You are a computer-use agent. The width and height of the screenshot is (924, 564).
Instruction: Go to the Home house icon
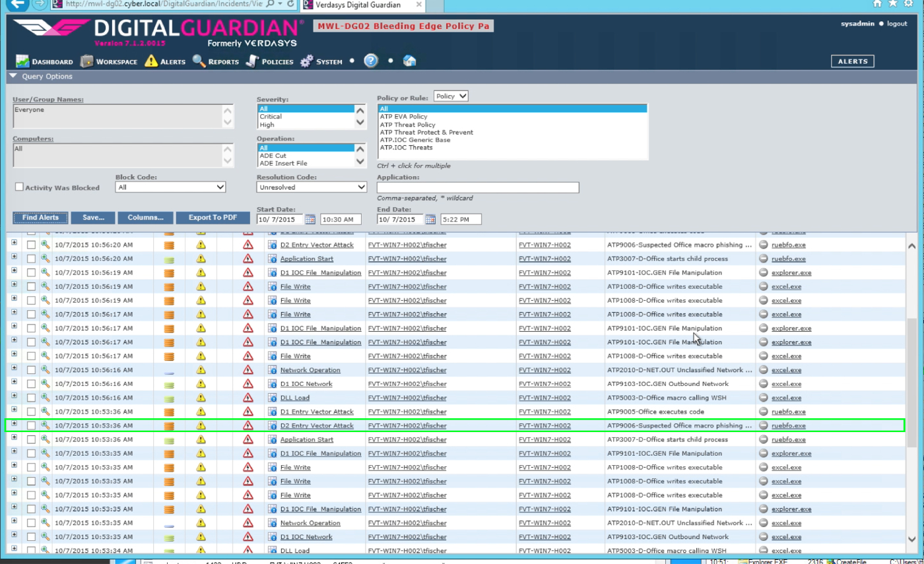(x=409, y=61)
